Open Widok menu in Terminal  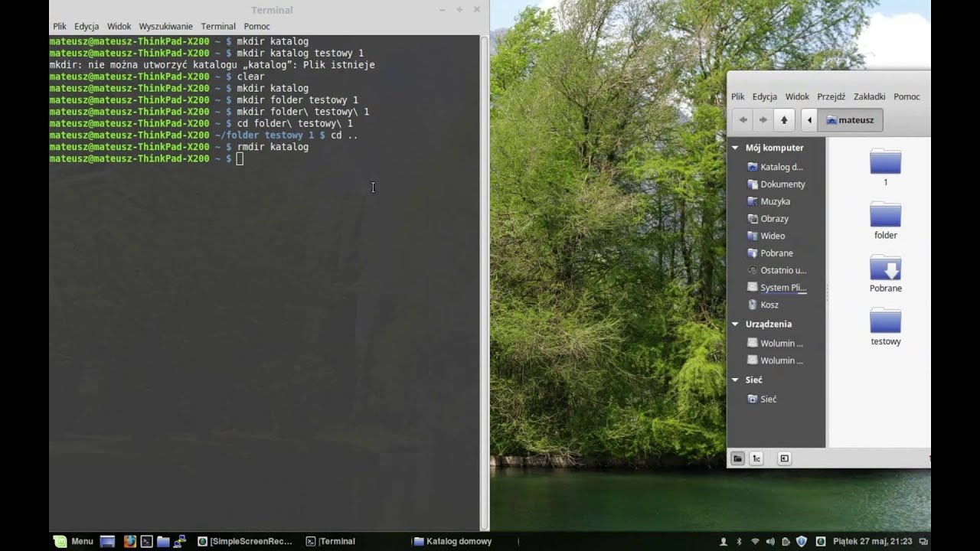119,26
